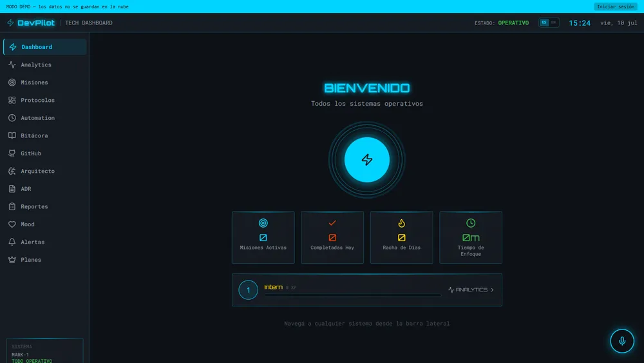Click the 15:24 clock display
644x363 pixels.
coord(580,23)
